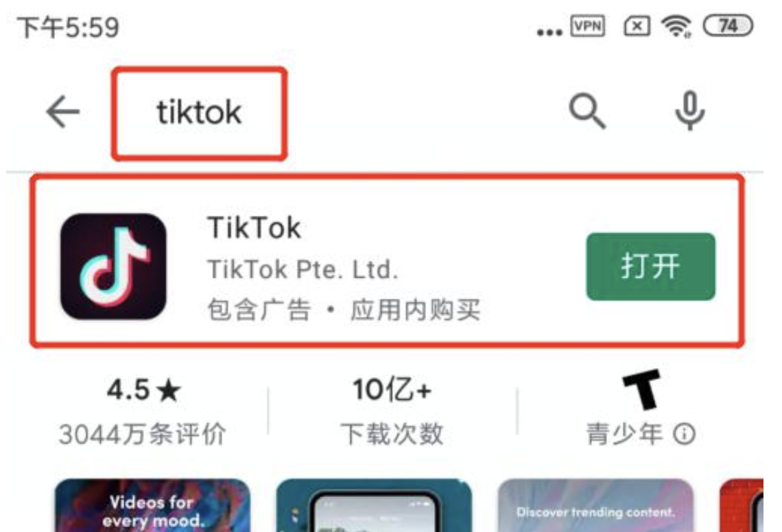Tap the magnifying glass search icon
The image size is (782, 532).
[587, 111]
